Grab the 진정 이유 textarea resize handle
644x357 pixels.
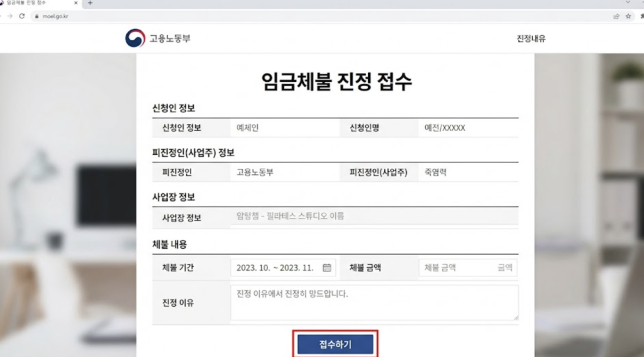[516, 317]
